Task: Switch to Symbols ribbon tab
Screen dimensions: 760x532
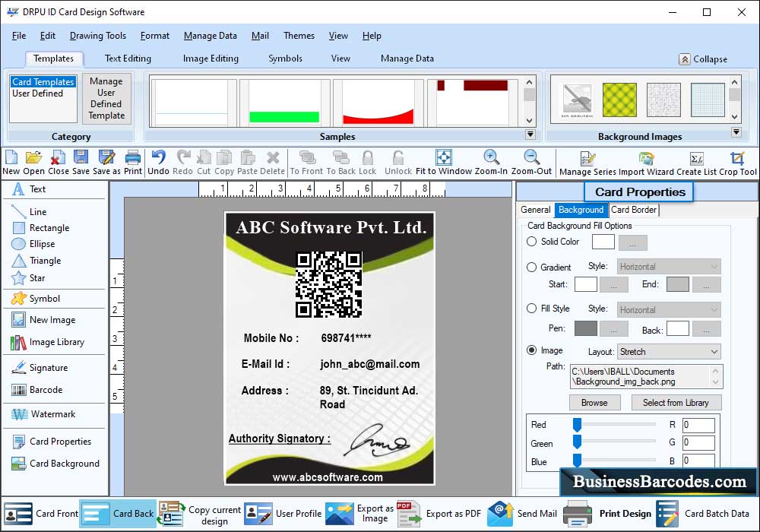Action: pos(286,59)
